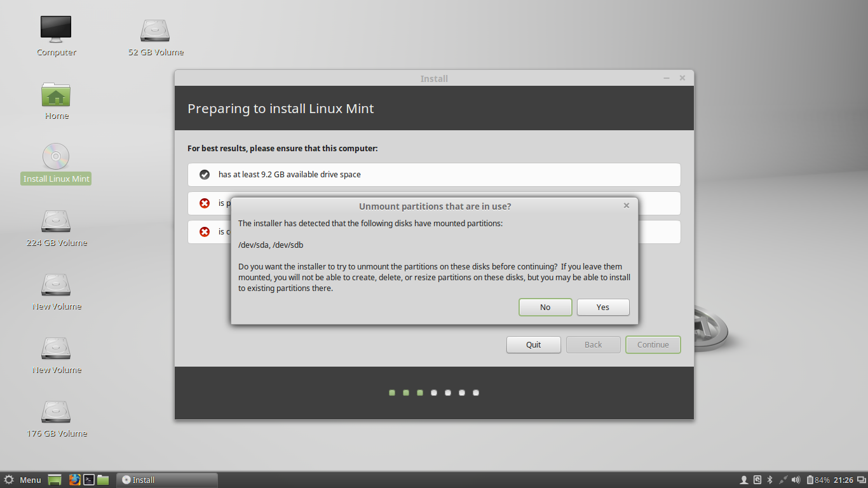Image resolution: width=868 pixels, height=488 pixels.
Task: Launch Terminal from the panel
Action: pyautogui.click(x=89, y=480)
